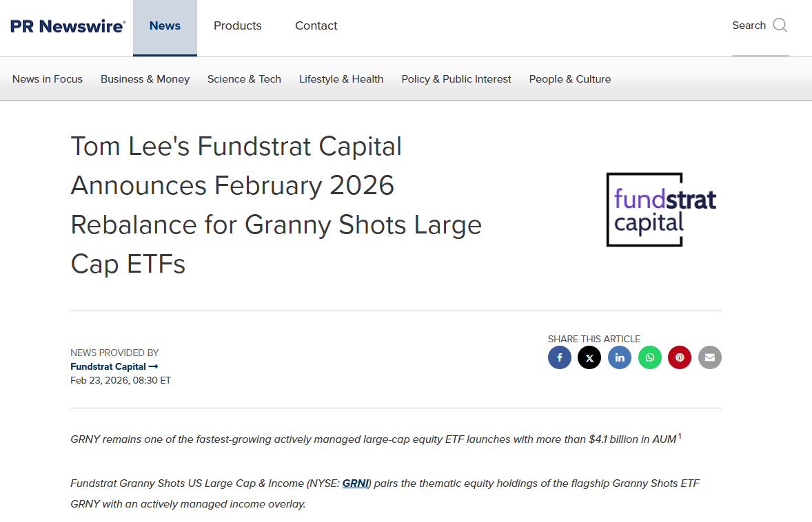
Task: Pin article on Pinterest
Action: pyautogui.click(x=680, y=357)
